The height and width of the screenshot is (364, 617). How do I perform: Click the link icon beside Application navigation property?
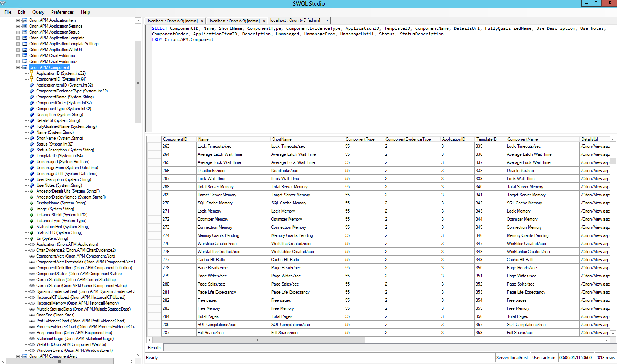pos(32,244)
